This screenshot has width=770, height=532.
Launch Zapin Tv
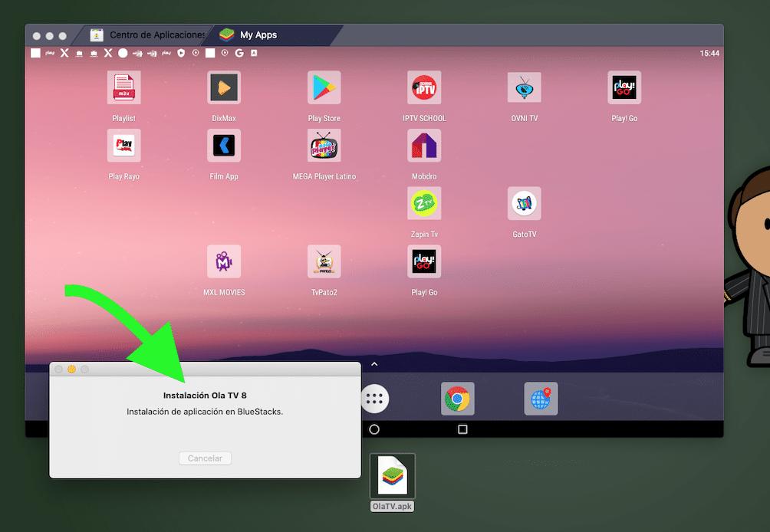point(424,203)
